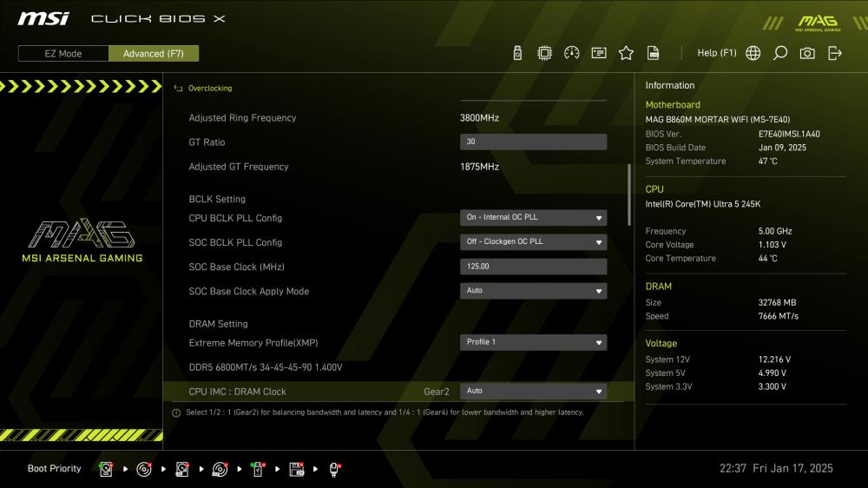Click the settings list vertical scrollbar
This screenshot has width=868, height=488.
(x=628, y=195)
